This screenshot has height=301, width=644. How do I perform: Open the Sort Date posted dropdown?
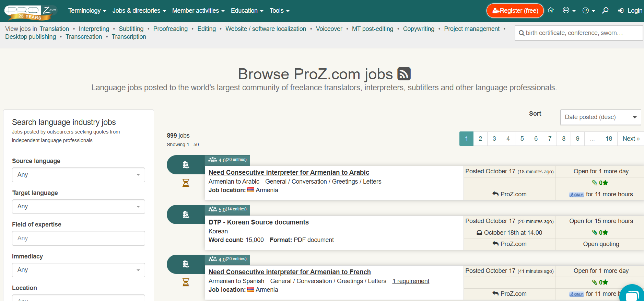[x=600, y=117]
